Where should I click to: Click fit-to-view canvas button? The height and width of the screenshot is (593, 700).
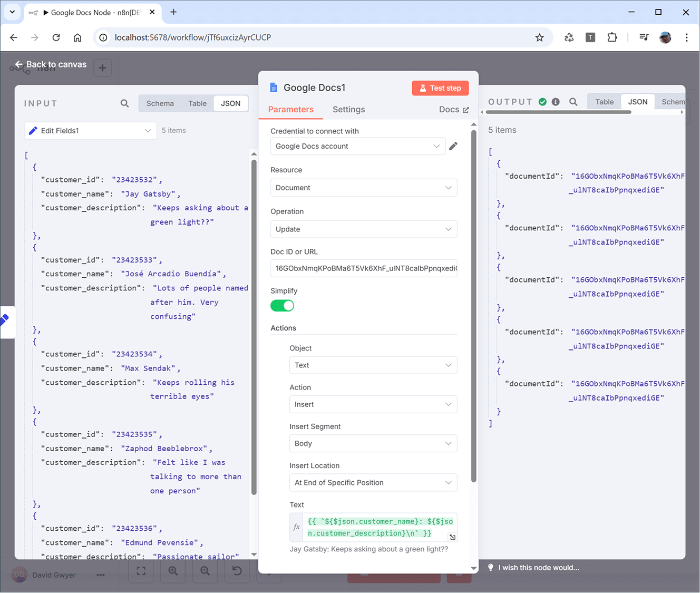(141, 571)
